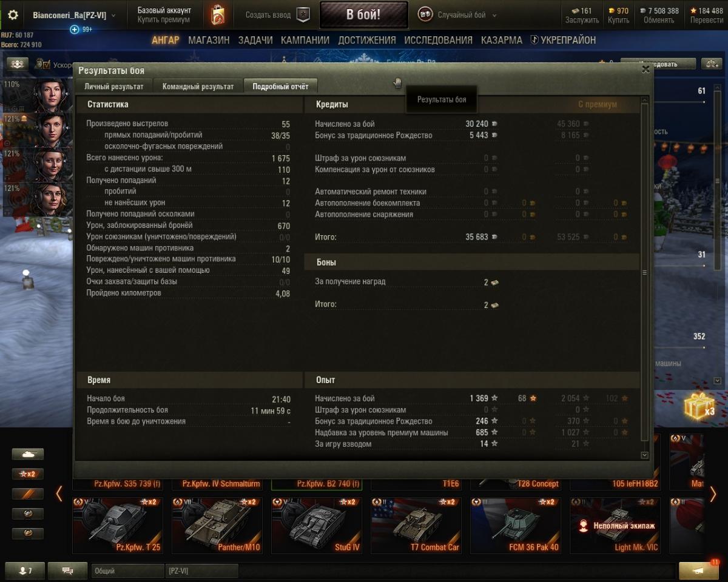This screenshot has height=582, width=728.
Task: Click the battle results vertical scrollbar
Action: point(644,273)
